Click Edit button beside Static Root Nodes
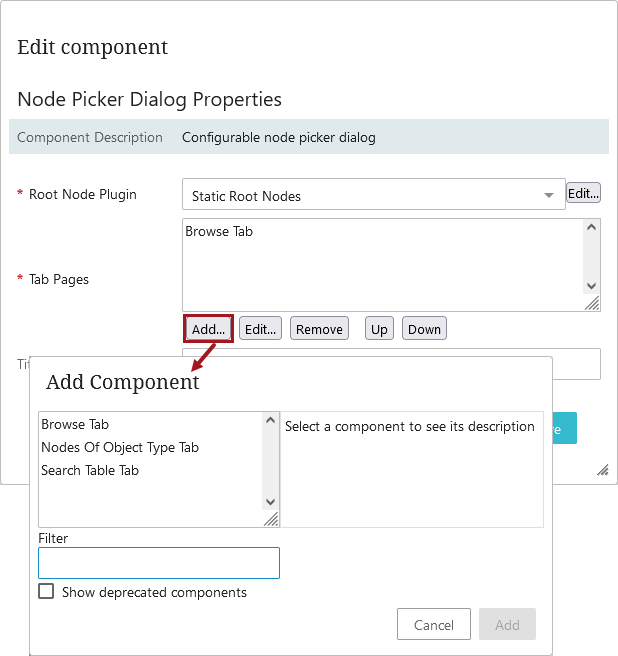Image resolution: width=618 pixels, height=656 pixels. 583,193
